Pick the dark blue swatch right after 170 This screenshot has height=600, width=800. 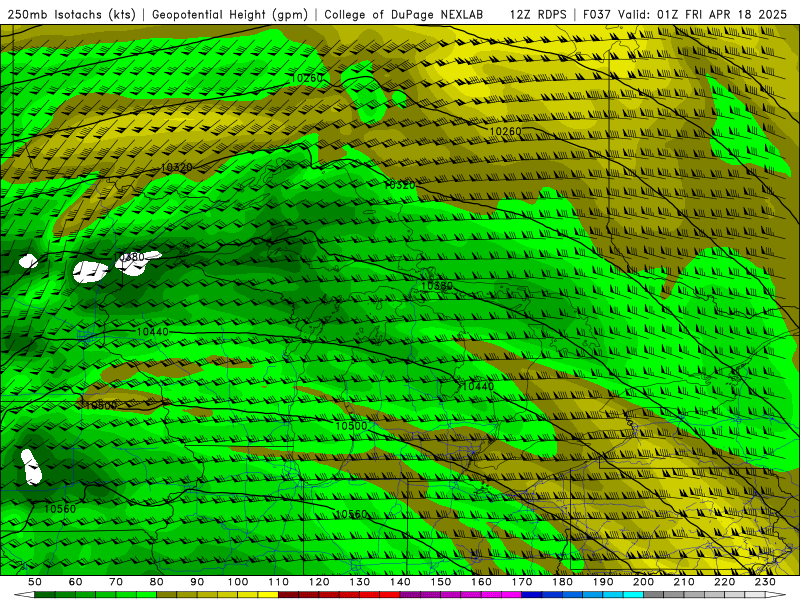tap(532, 595)
